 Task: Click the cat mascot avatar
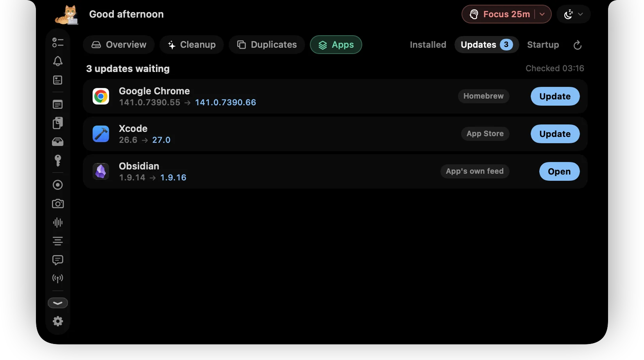[67, 15]
